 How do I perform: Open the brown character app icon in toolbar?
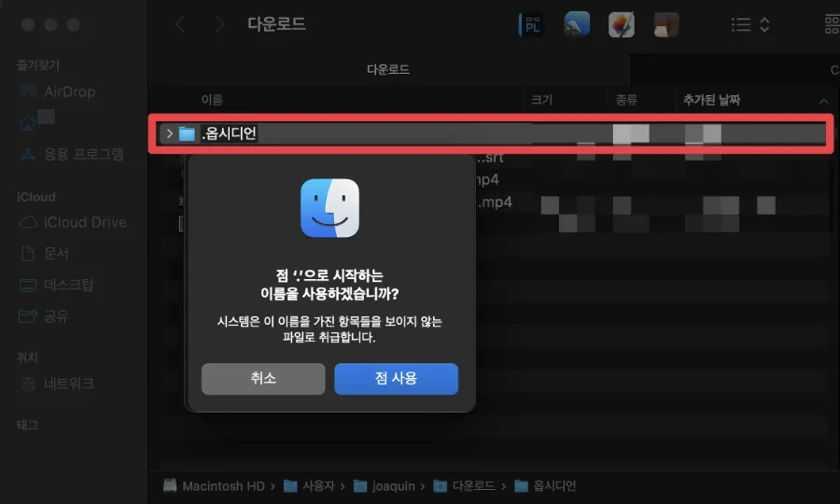tap(666, 24)
